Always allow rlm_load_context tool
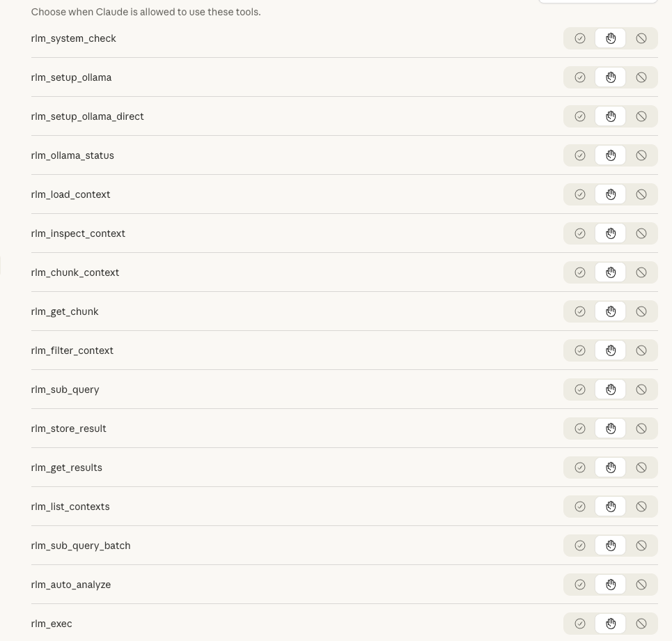The image size is (672, 641). tap(580, 194)
